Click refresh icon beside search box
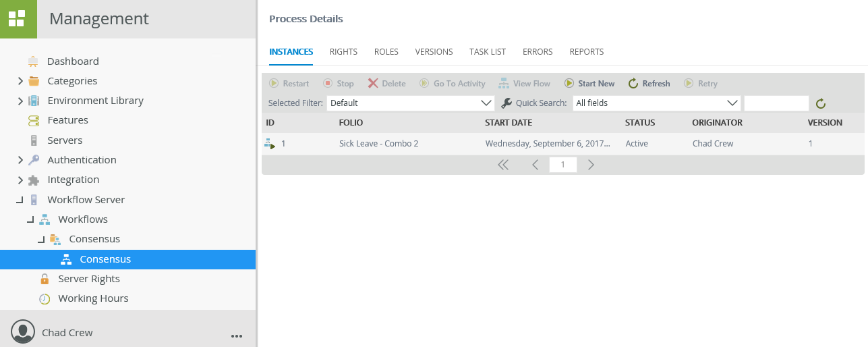The width and height of the screenshot is (868, 347). [x=820, y=103]
